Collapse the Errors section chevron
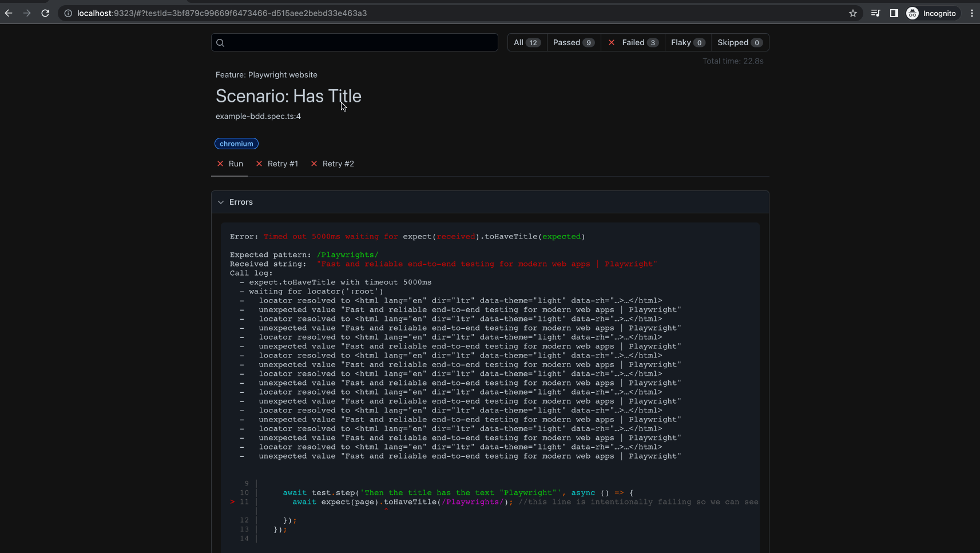The height and width of the screenshot is (553, 980). pyautogui.click(x=221, y=202)
